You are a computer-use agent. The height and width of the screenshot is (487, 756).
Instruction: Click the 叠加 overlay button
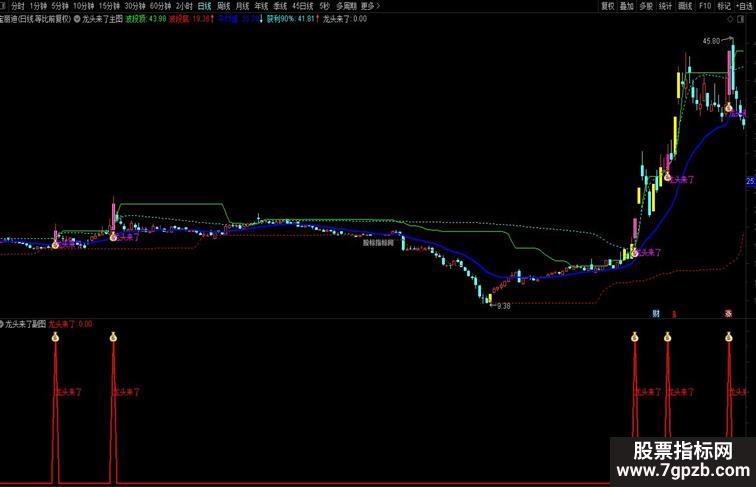click(x=626, y=6)
